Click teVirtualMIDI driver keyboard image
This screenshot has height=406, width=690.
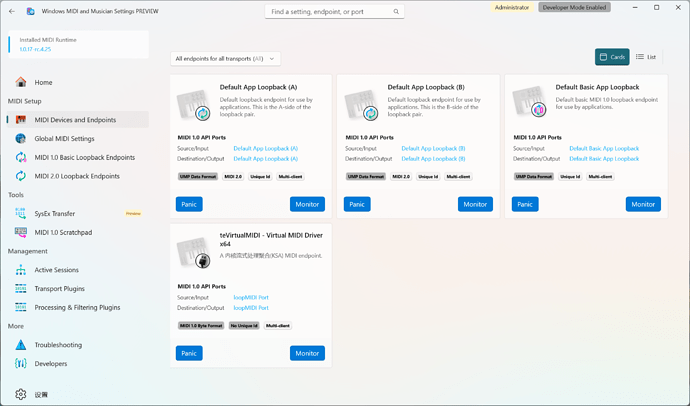coord(194,252)
